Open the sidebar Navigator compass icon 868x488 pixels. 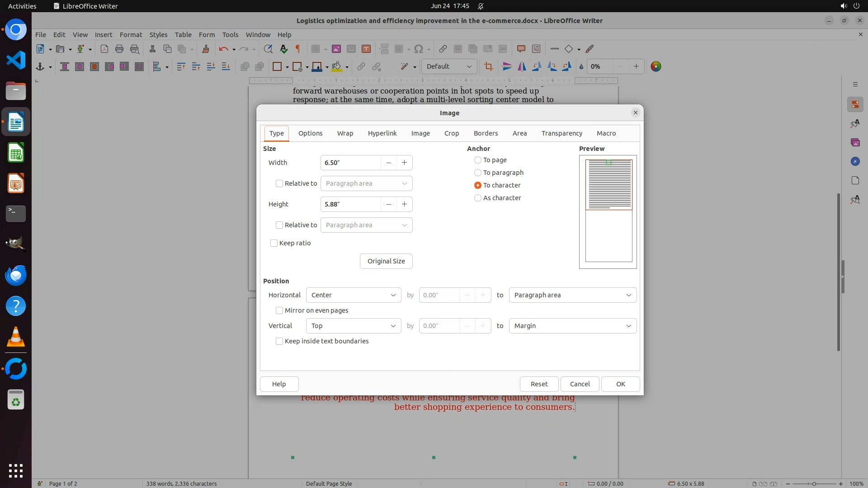coord(855,161)
